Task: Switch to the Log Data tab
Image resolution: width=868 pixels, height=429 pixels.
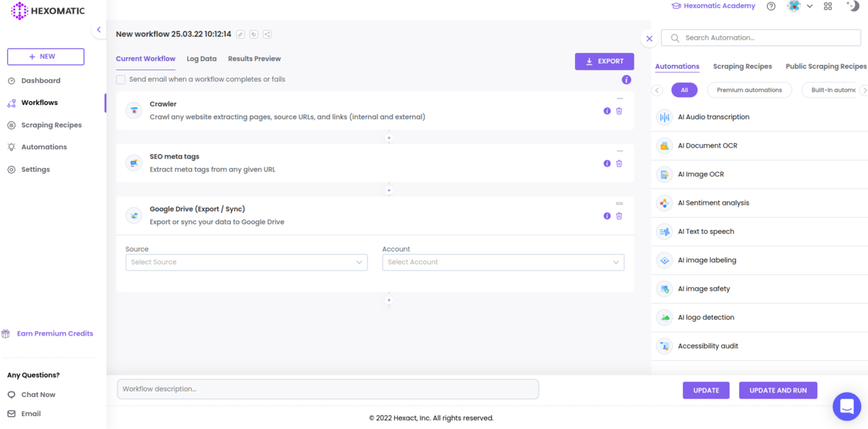Action: (x=201, y=59)
